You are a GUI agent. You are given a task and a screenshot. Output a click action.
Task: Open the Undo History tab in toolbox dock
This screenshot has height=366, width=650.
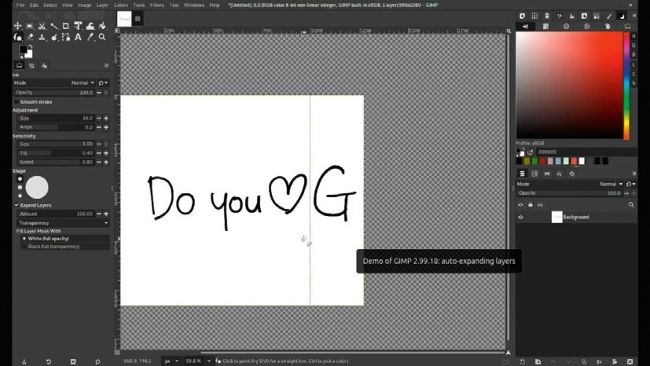tap(44, 65)
